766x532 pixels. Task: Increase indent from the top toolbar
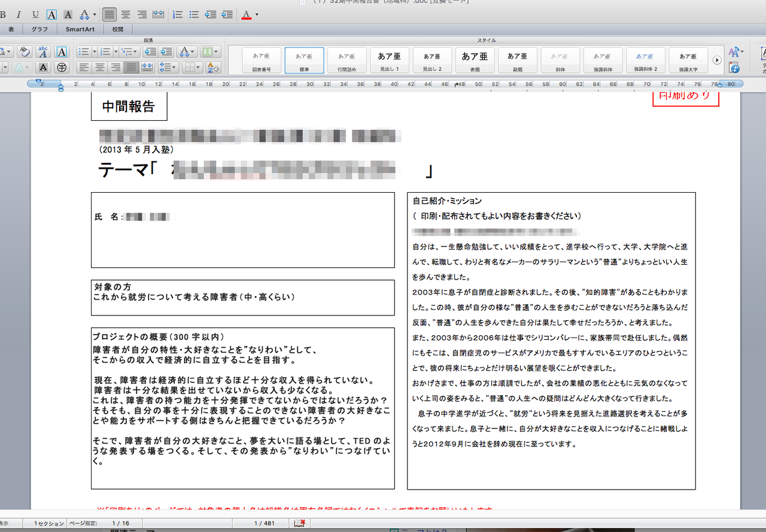[226, 14]
